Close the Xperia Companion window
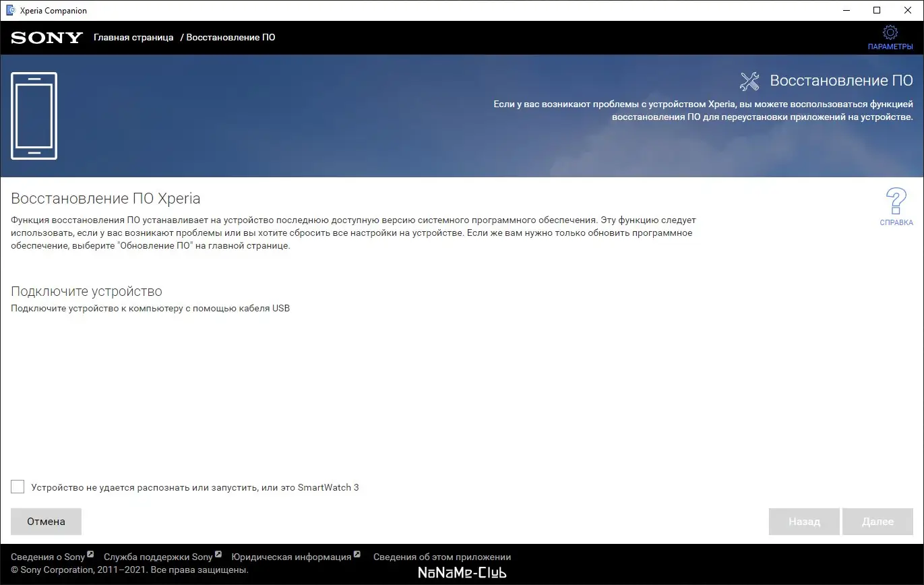The image size is (924, 585). click(x=908, y=10)
